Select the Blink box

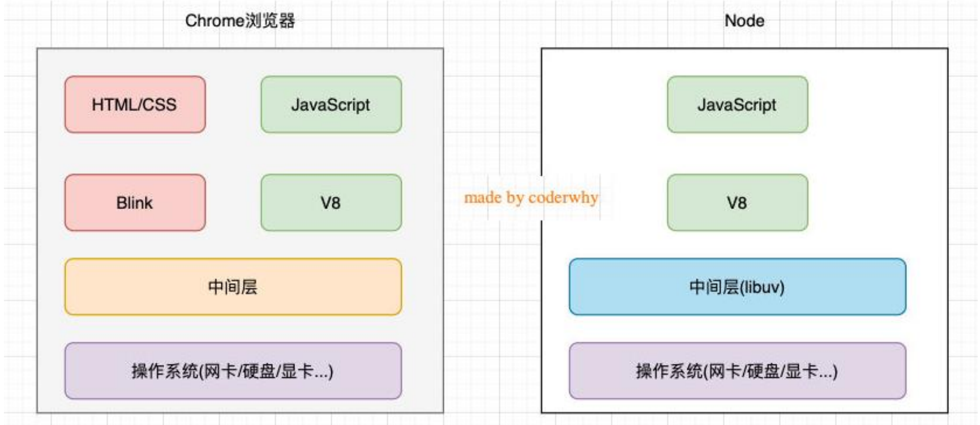pos(135,202)
